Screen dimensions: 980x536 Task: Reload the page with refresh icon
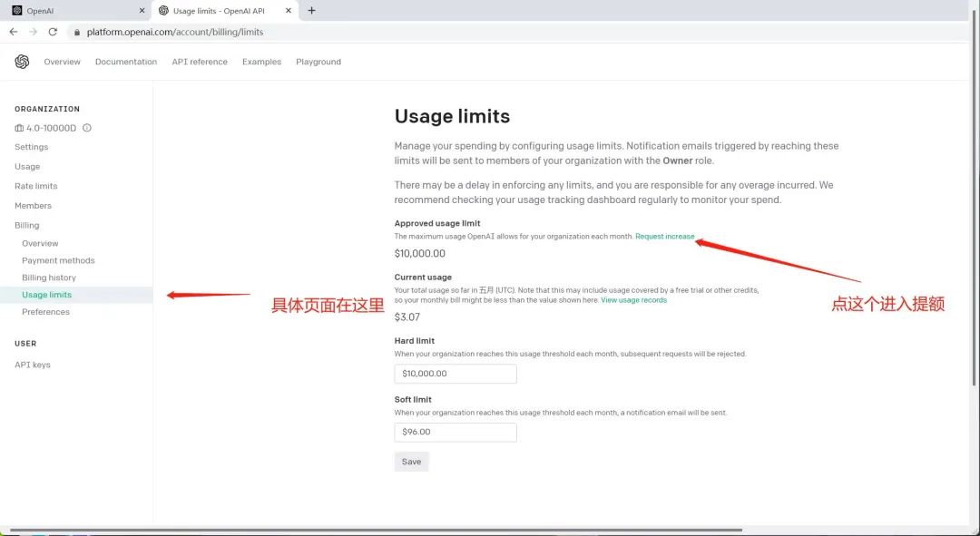(54, 32)
